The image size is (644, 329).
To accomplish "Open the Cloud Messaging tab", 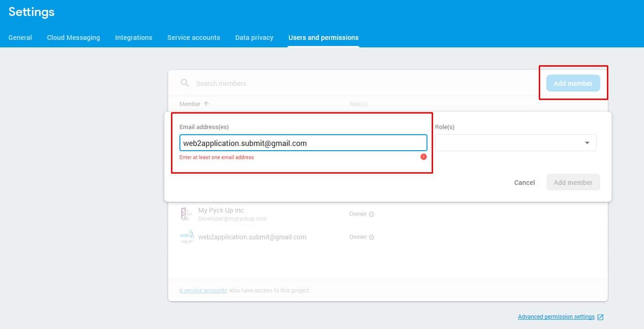I will (73, 38).
